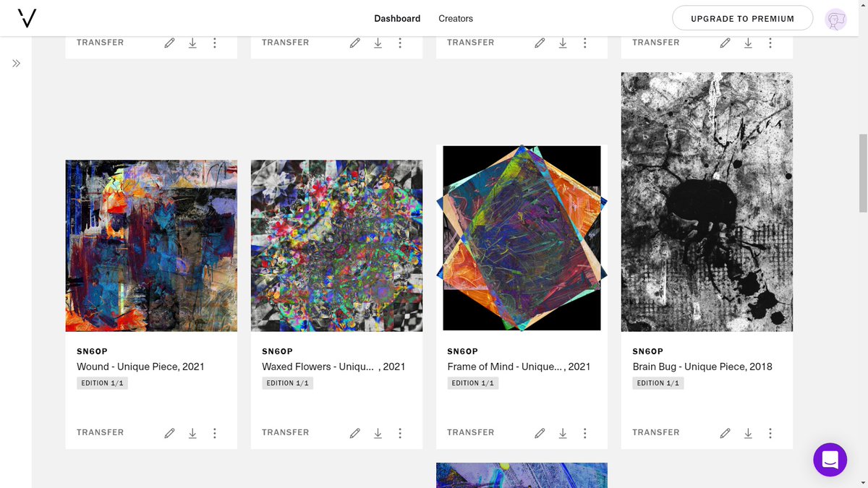Click Transfer on Frame of Mind card
The height and width of the screenshot is (488, 868).
[470, 432]
